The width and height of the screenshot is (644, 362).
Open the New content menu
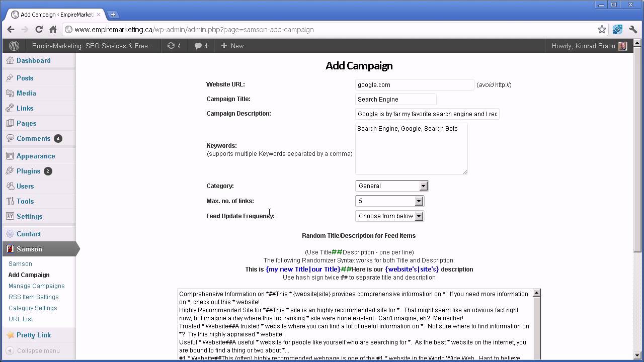pos(232,46)
